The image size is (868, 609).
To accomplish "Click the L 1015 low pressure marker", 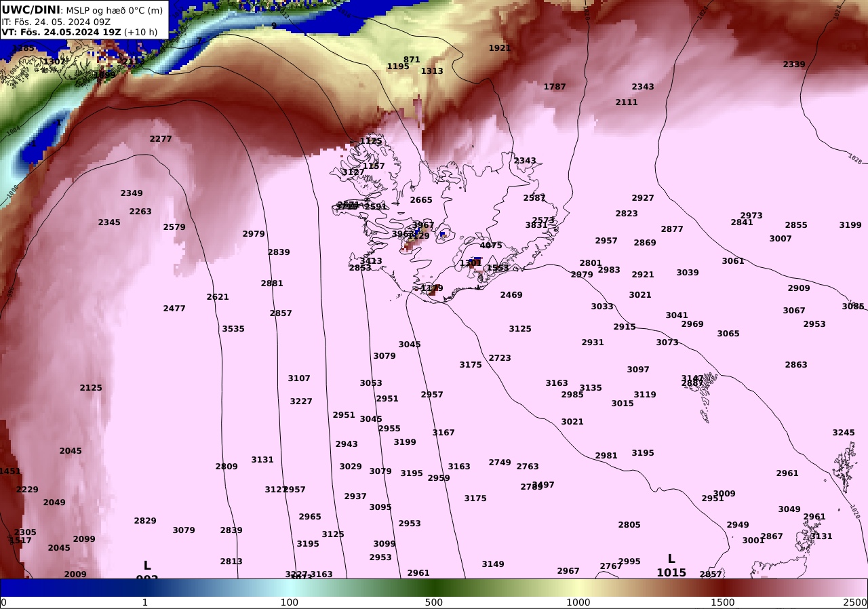I will (x=671, y=566).
